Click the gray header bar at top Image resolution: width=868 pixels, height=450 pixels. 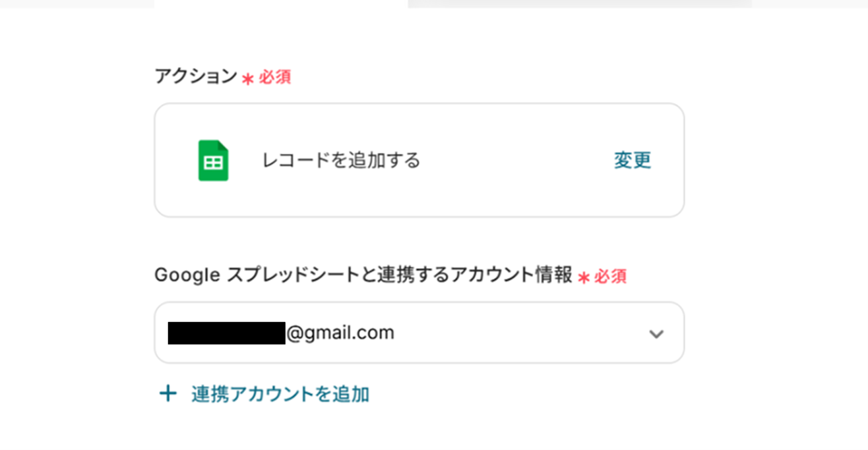(579, 4)
